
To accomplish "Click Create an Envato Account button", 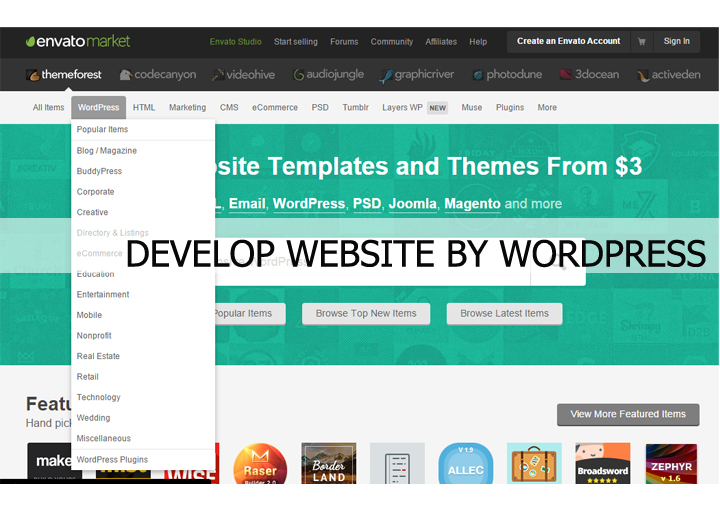I will tap(568, 41).
